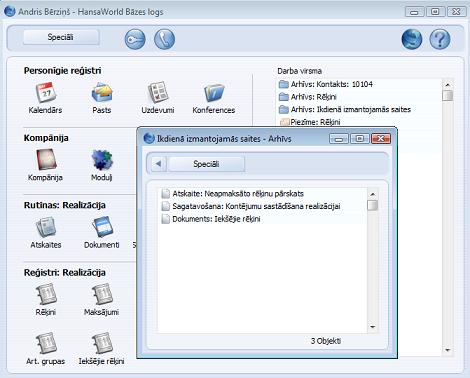470x378 pixels.
Task: Click the back arrow in Arhīvs window
Action: pos(158,164)
